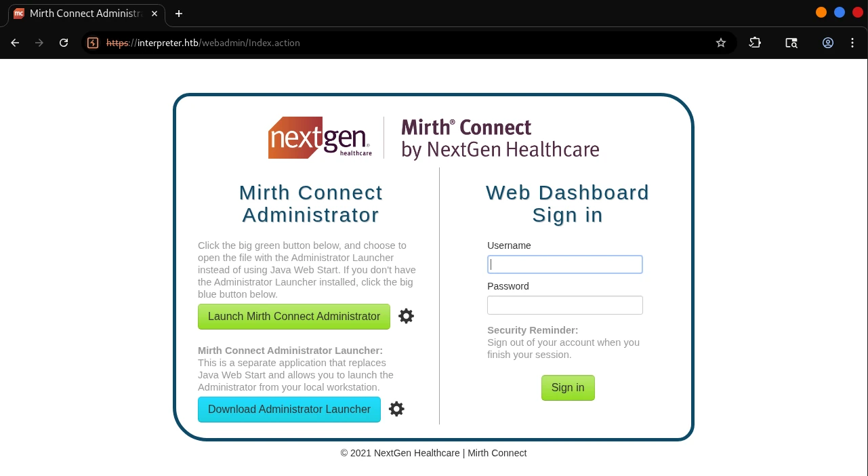
Task: Click the Username label
Action: [509, 245]
